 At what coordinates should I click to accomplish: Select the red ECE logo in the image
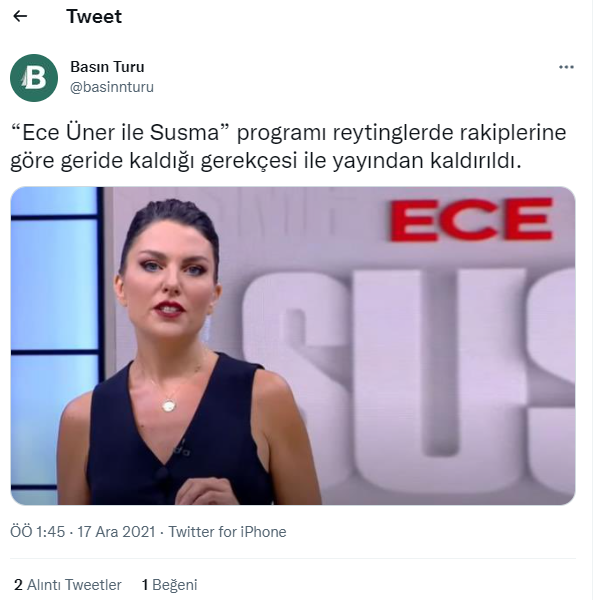(471, 219)
